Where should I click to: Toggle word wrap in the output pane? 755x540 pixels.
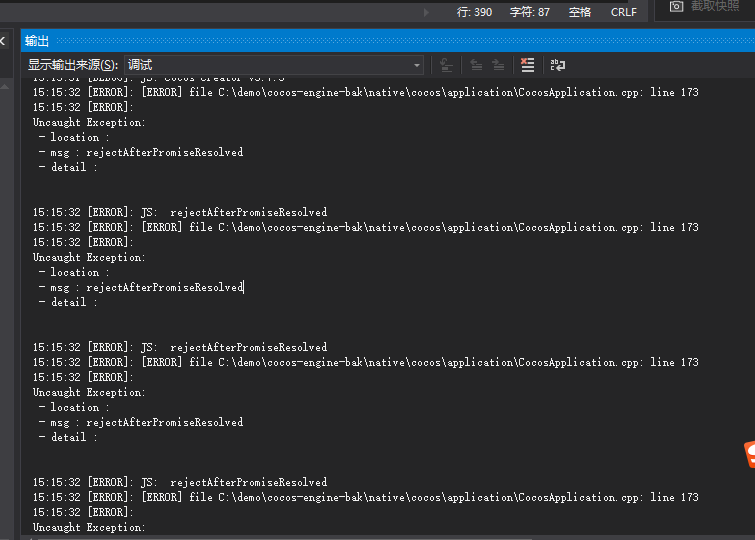(558, 65)
